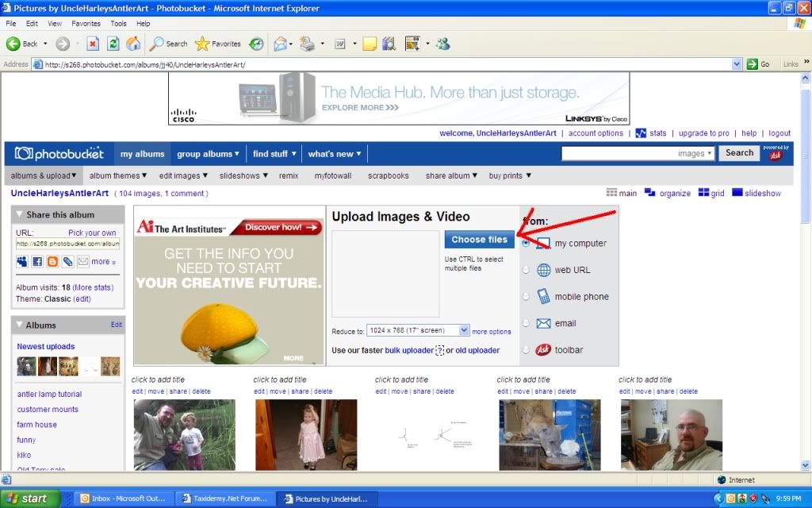Click the browser Back arrow icon
This screenshot has height=508, width=812.
(x=13, y=44)
